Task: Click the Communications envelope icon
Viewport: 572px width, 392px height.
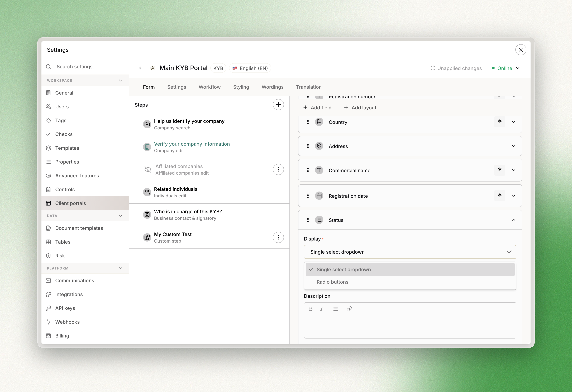Action: 49,280
